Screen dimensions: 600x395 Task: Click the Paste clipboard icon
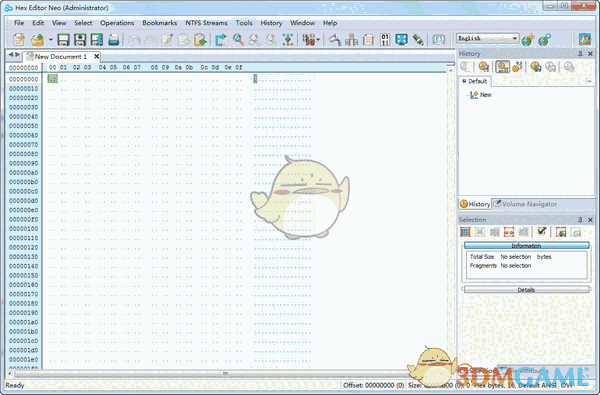200,39
